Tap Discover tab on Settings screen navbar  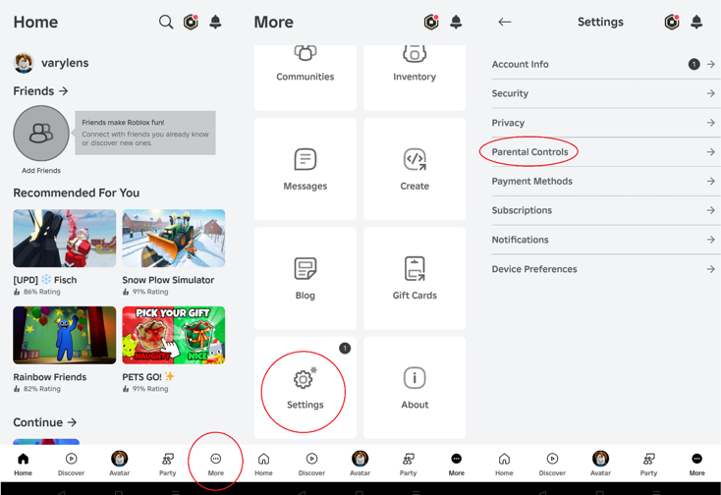tap(552, 463)
